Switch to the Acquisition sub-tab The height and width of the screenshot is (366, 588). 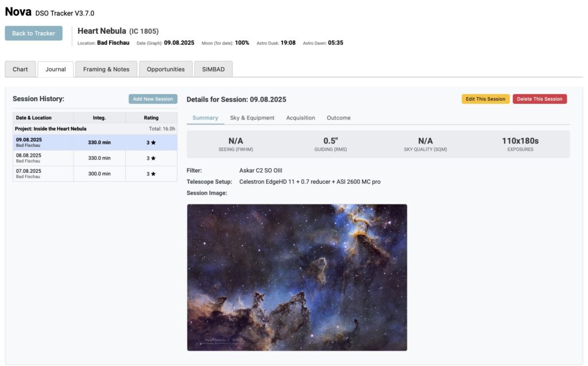click(x=300, y=117)
